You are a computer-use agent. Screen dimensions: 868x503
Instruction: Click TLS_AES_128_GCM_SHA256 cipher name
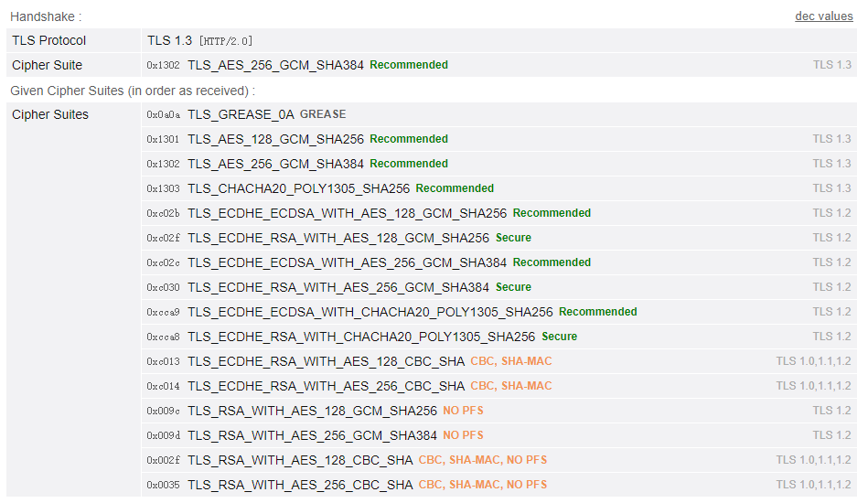click(275, 139)
